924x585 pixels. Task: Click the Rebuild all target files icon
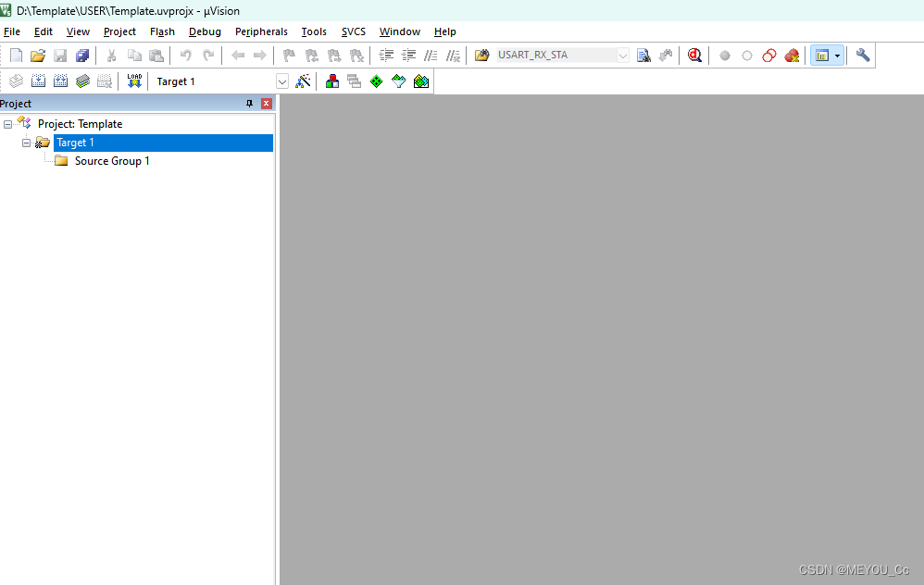pyautogui.click(x=60, y=81)
